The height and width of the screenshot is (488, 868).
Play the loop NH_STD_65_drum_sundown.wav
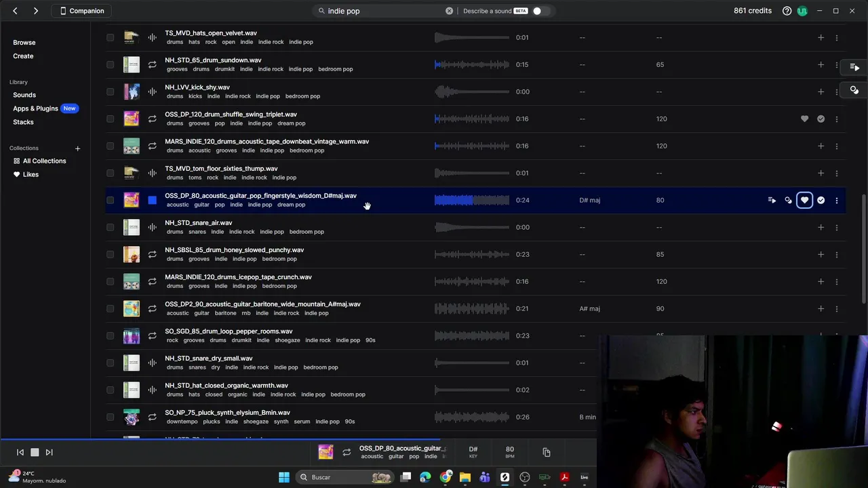(152, 64)
